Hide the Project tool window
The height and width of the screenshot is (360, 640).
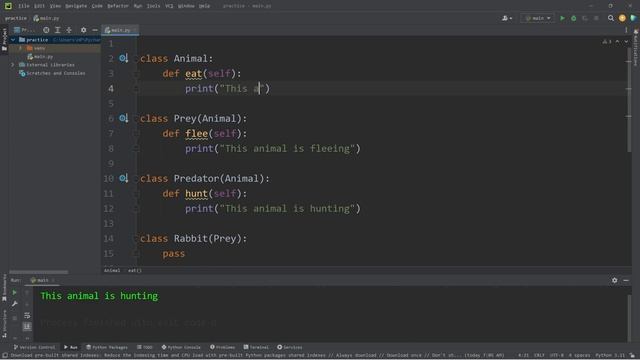(x=95, y=30)
